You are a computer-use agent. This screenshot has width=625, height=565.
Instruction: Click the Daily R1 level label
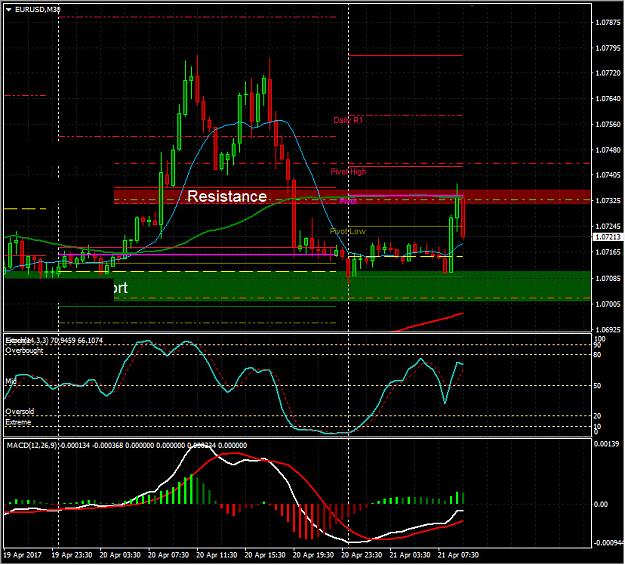pos(348,120)
